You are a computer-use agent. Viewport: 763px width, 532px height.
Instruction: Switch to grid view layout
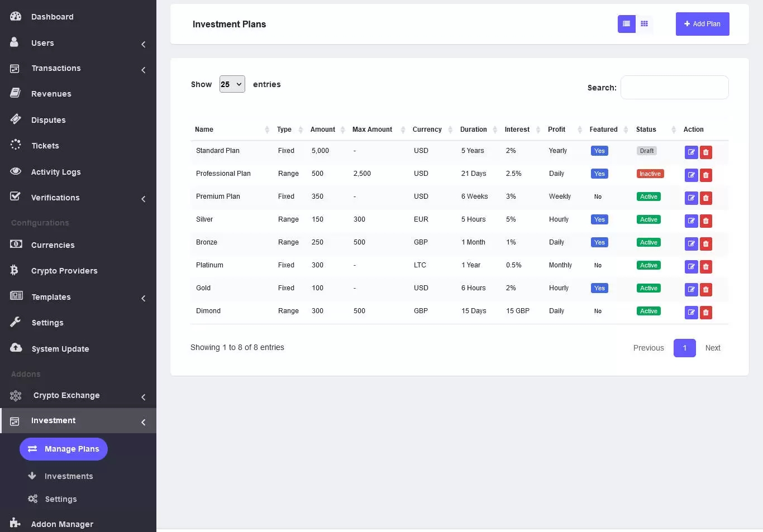pos(644,24)
